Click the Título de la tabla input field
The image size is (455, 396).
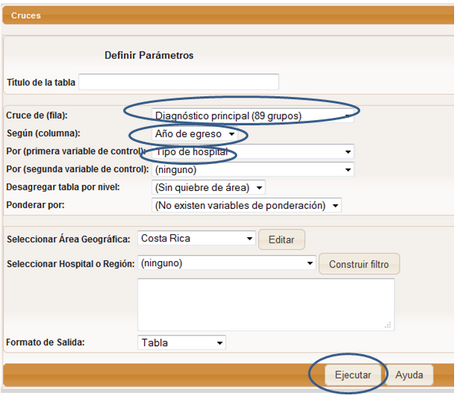tap(179, 82)
